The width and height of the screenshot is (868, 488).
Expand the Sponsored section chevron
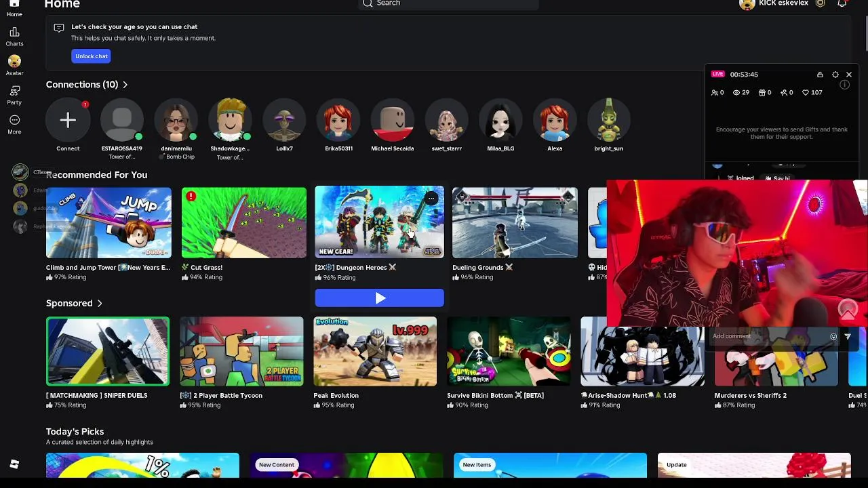(100, 304)
